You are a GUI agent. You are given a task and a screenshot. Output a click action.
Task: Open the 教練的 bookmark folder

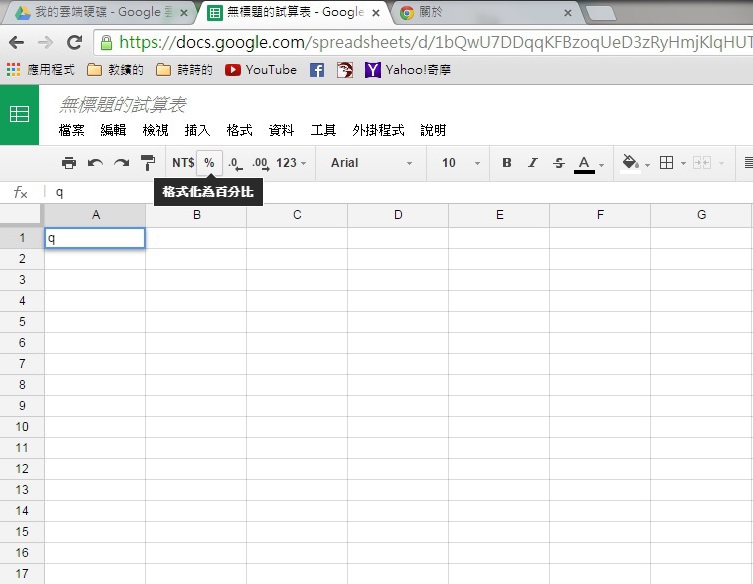115,70
